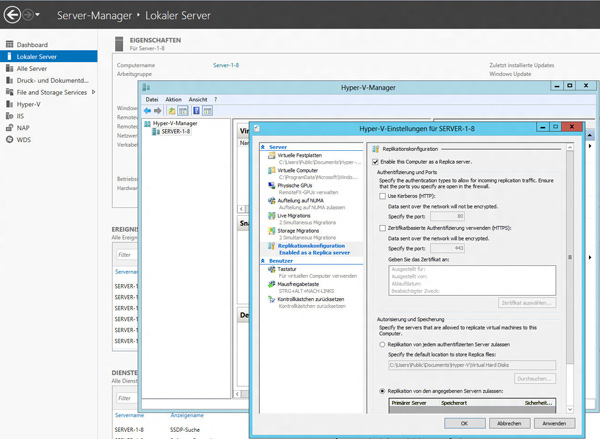
Task: Click the HTTPS port field showing 443
Action: [x=447, y=248]
